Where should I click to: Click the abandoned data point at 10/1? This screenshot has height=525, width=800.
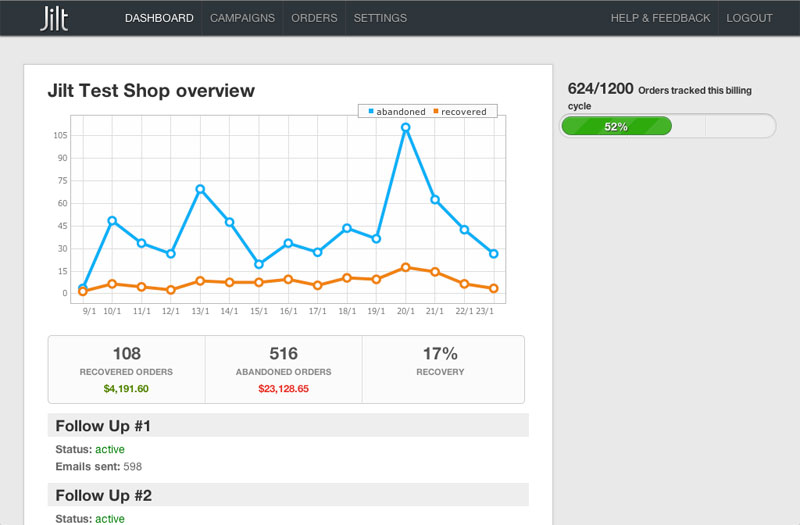point(112,220)
